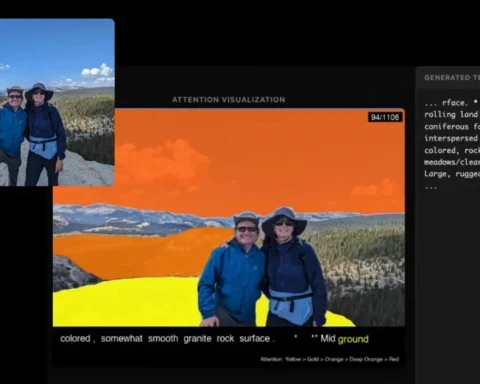Screen dimensions: 480x384
Task: Click the '... rface.' first generated text line
Action: (452, 103)
